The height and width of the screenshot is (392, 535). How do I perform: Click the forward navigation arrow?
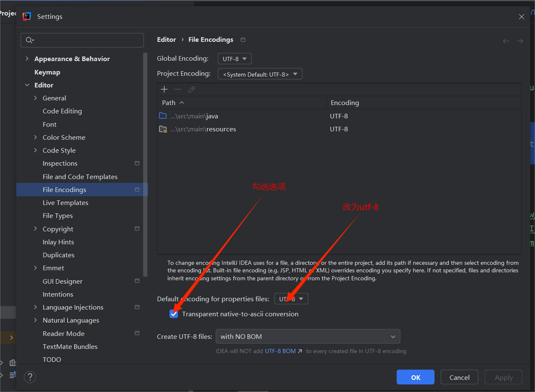[x=520, y=41]
